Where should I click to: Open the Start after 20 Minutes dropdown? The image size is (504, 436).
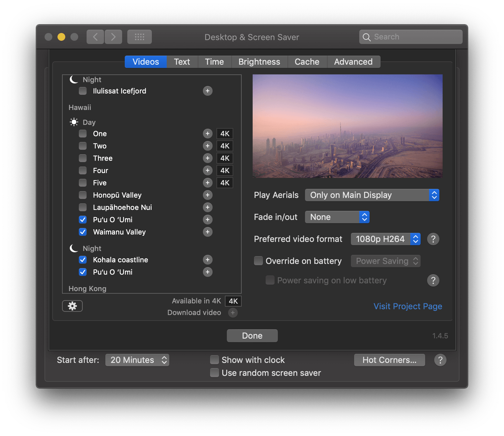[x=137, y=360]
